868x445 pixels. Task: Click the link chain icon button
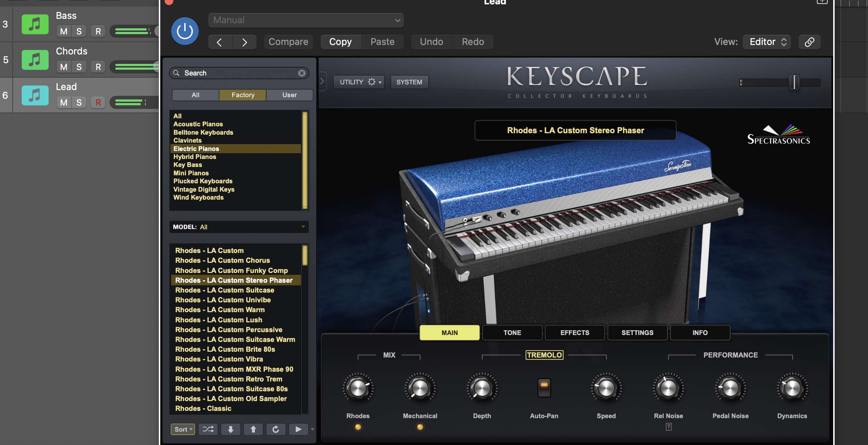[x=809, y=42]
